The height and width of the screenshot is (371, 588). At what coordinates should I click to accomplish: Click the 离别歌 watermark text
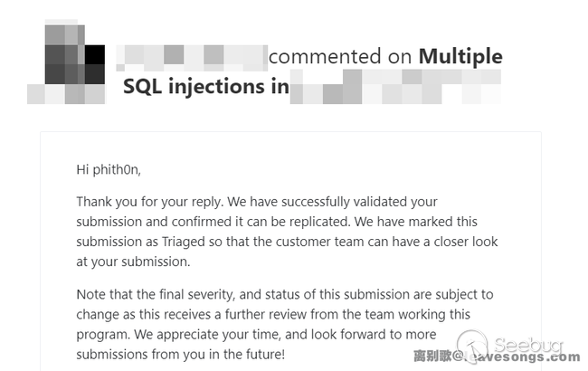pos(432,356)
